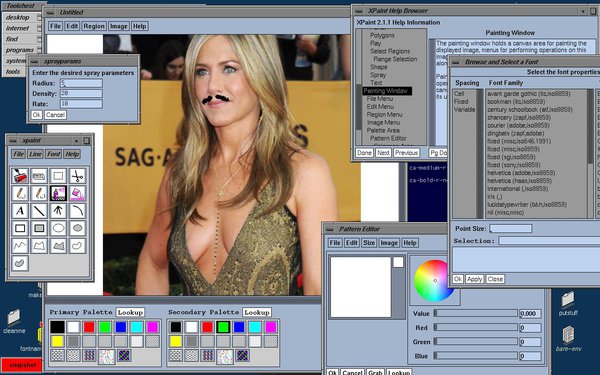Viewport: 600px width, 375px height.
Task: Select the outlined Box tool
Action: click(x=20, y=228)
